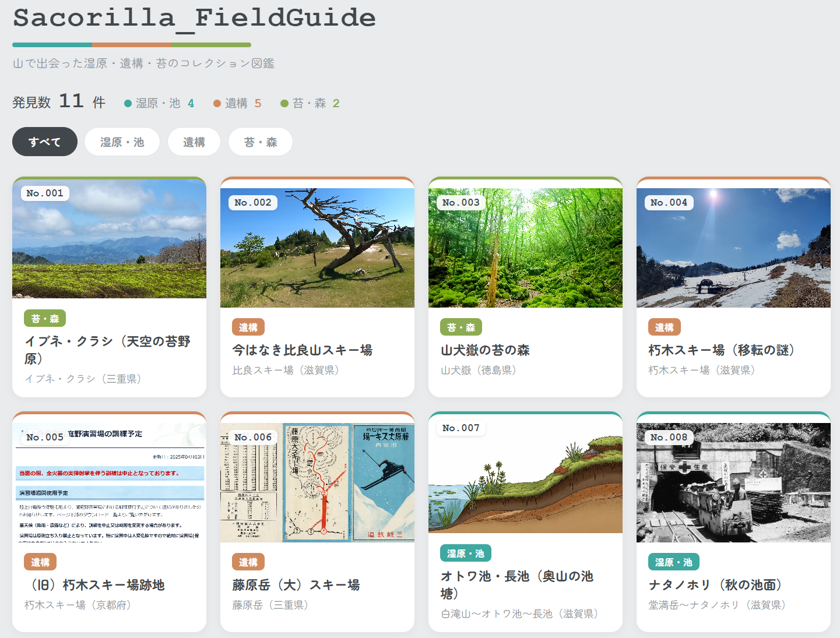This screenshot has height=638, width=840.
Task: Open the pond cross-section illustration
Action: [x=525, y=474]
